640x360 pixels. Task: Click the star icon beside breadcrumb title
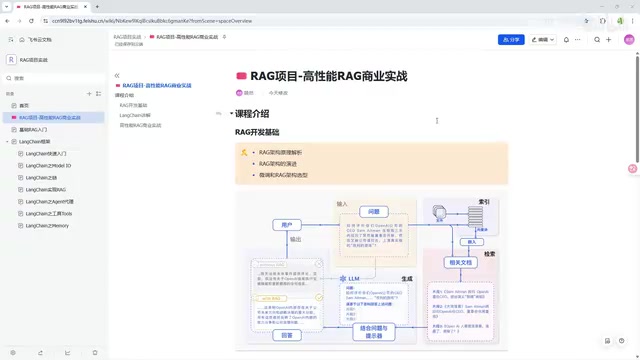coord(224,37)
